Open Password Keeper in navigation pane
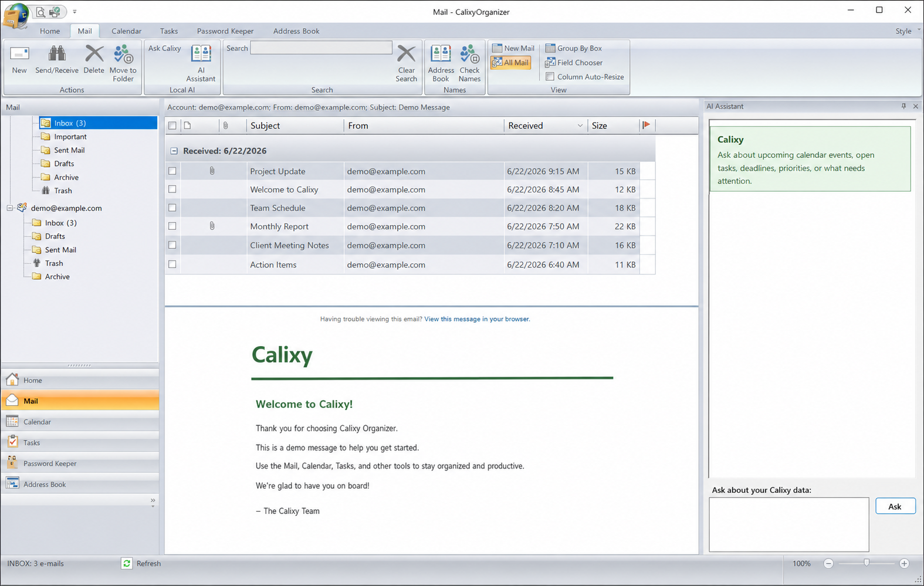 (x=80, y=463)
